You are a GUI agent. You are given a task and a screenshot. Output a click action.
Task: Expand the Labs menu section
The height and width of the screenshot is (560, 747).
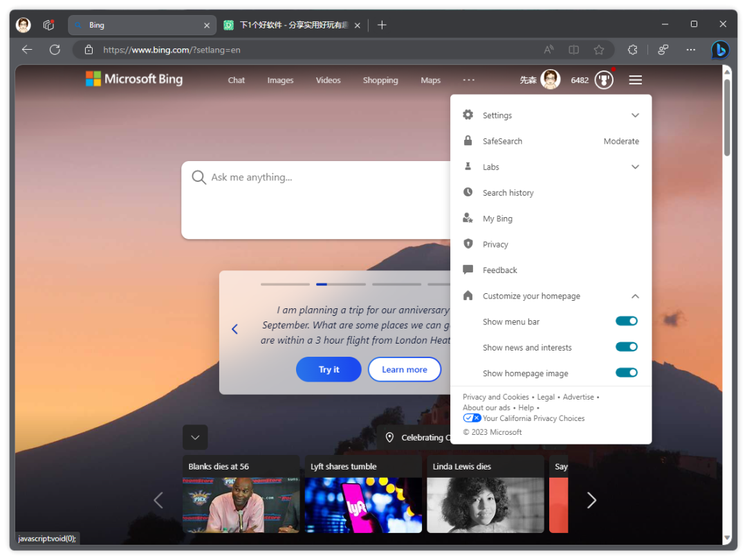(x=635, y=167)
